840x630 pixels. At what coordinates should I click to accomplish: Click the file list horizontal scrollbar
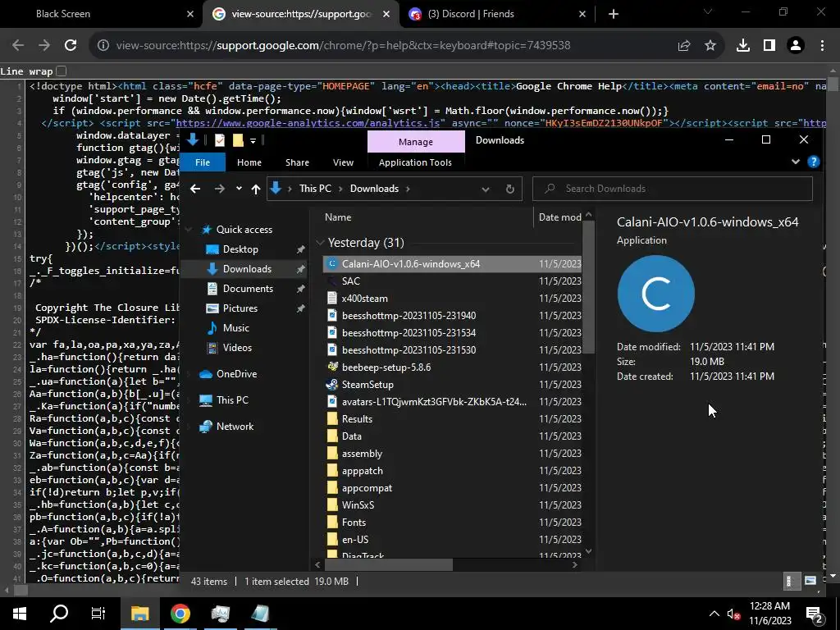click(388, 564)
